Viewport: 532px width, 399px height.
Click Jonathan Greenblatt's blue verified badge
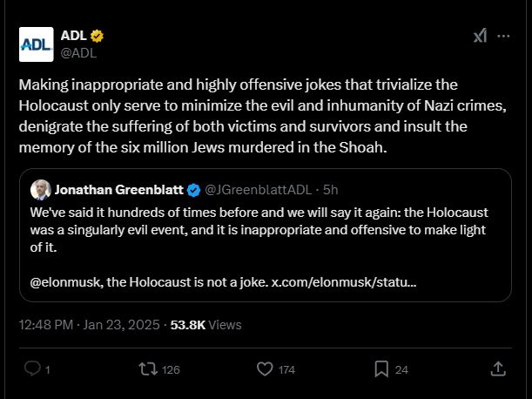(194, 190)
